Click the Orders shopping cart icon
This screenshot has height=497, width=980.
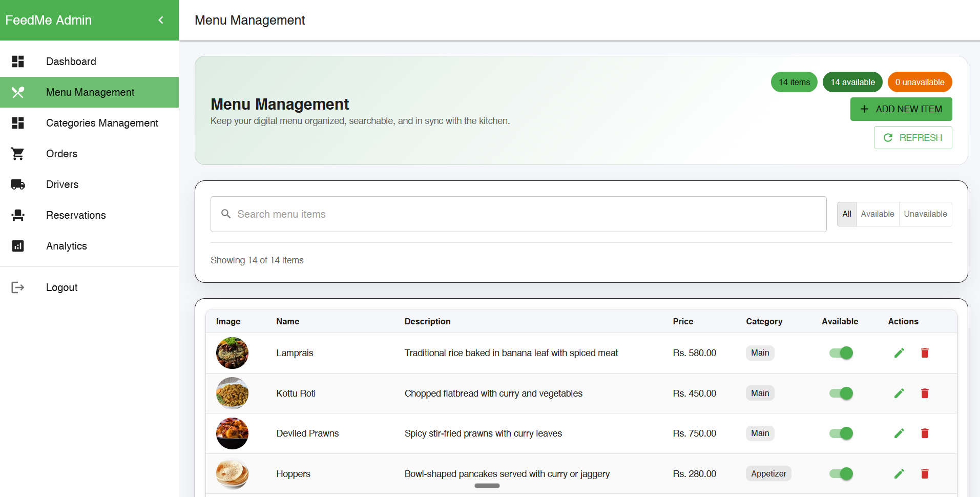[18, 154]
